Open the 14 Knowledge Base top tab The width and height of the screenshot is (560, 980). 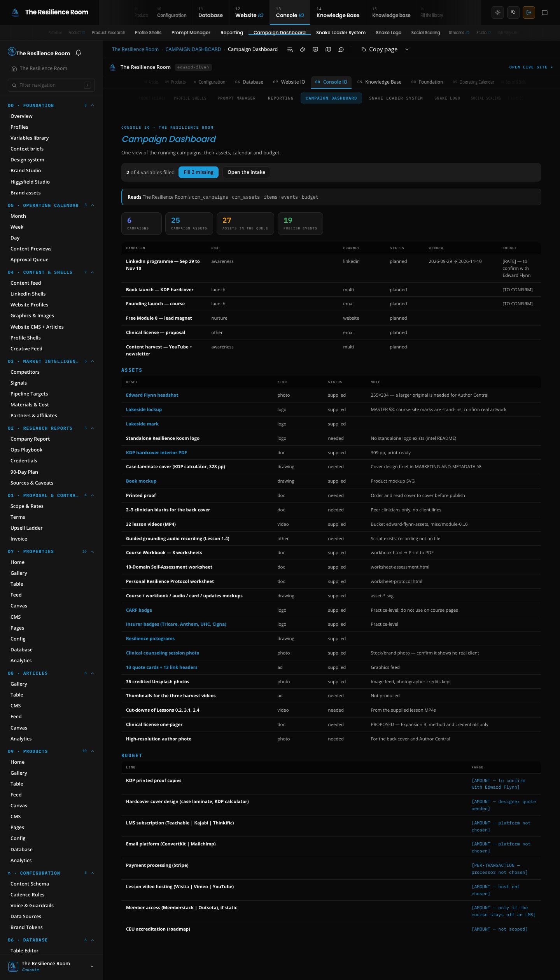point(338,12)
